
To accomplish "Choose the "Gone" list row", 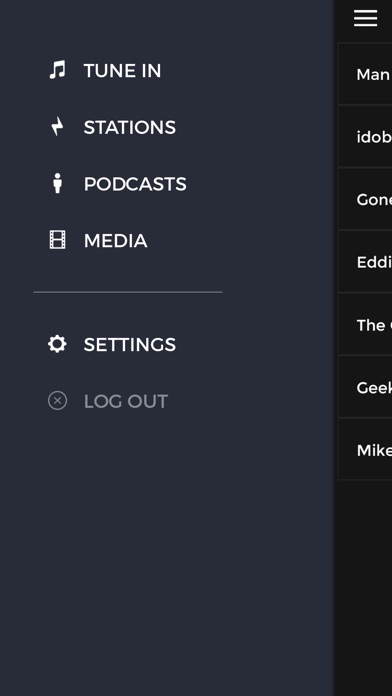I will click(x=365, y=199).
